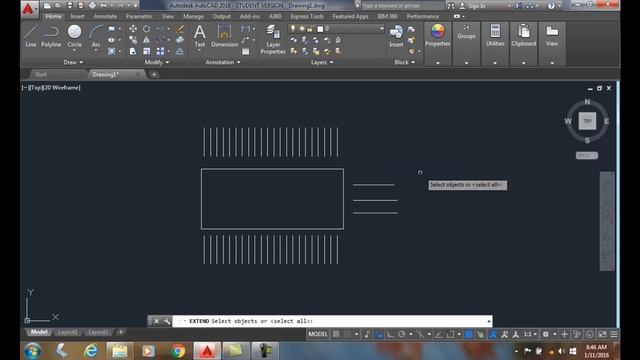Open Layer Properties manager
This screenshot has height=360, width=640.
[273, 40]
